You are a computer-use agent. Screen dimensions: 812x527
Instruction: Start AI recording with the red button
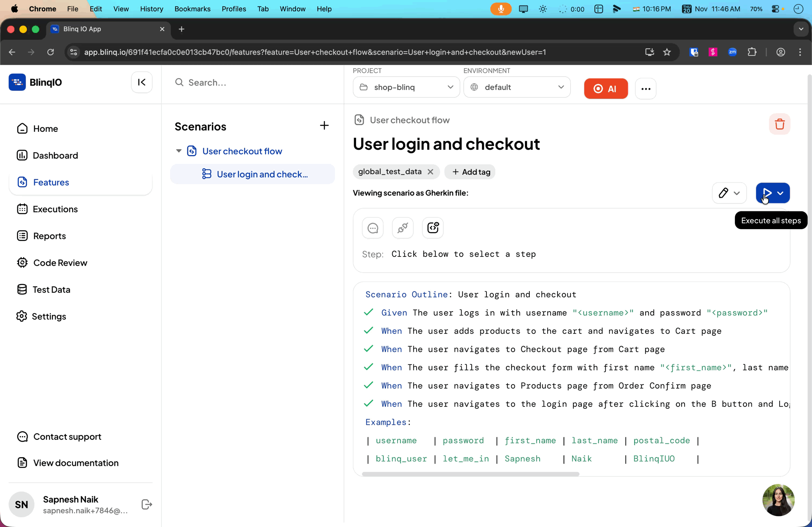tap(605, 88)
